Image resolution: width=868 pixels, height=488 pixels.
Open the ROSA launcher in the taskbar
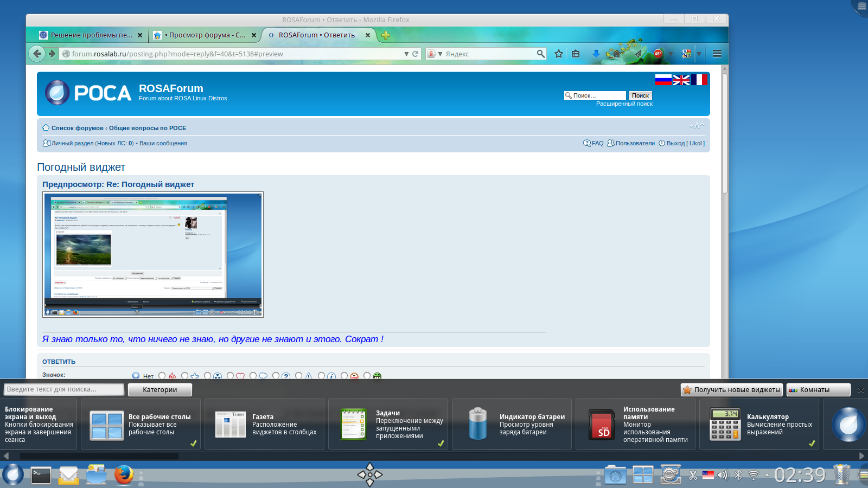[x=12, y=474]
